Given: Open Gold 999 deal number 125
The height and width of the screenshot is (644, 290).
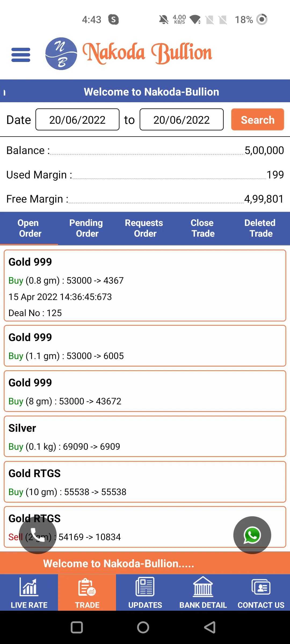Looking at the screenshot, I should 145,286.
